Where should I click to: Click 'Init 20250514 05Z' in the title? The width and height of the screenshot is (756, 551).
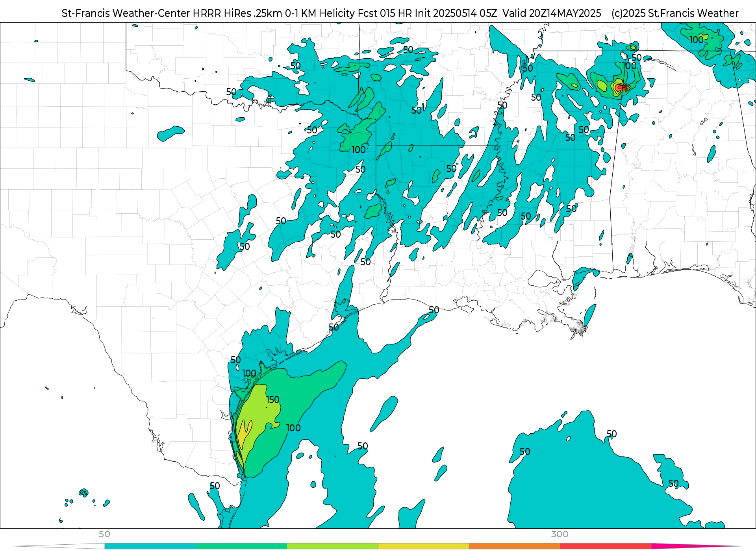pos(456,13)
